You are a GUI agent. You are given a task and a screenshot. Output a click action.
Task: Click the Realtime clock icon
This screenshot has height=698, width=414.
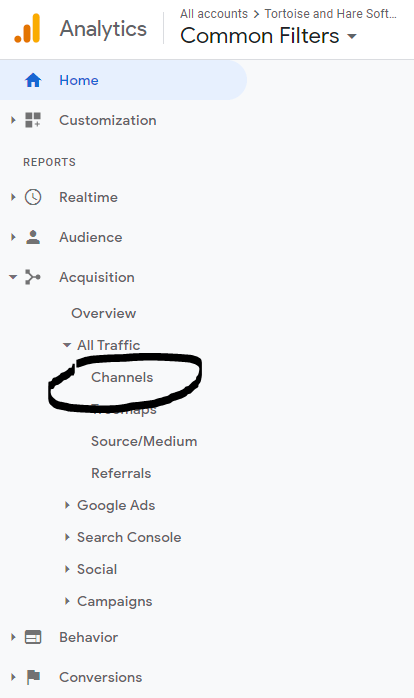pyautogui.click(x=33, y=197)
